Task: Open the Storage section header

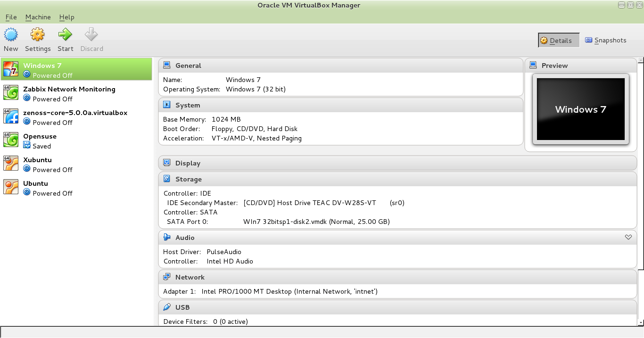Action: pyautogui.click(x=397, y=179)
